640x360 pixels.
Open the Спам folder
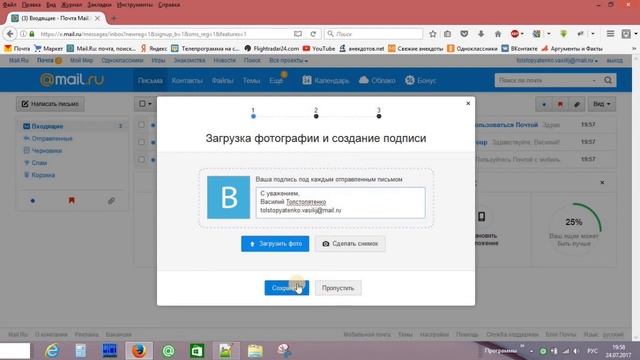[x=39, y=163]
